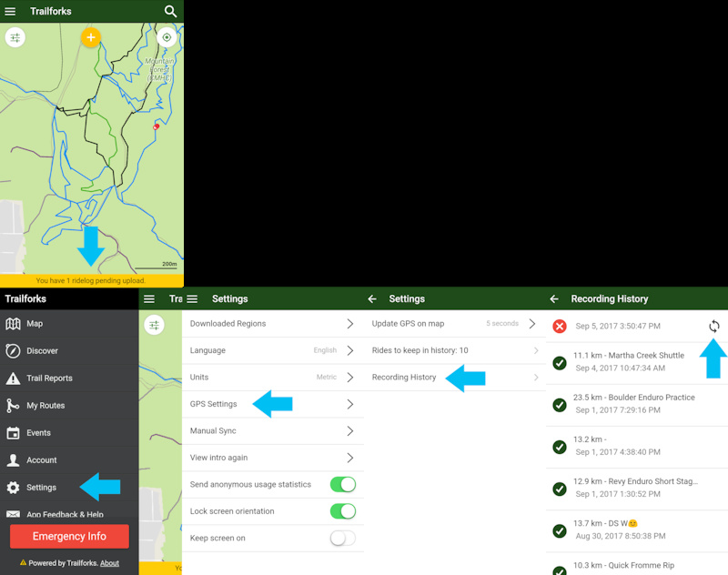Select Map in the side drawer

[69, 324]
